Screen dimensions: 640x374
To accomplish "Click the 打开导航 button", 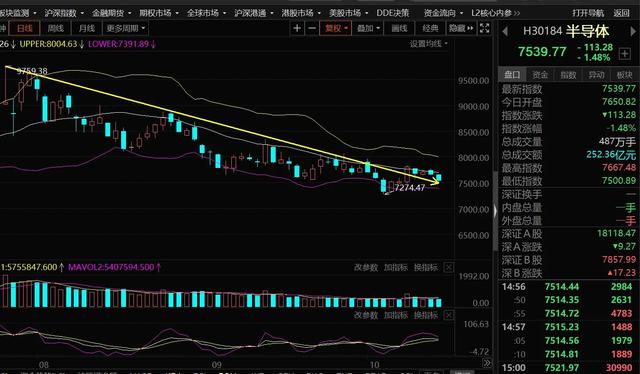I will point(588,13).
